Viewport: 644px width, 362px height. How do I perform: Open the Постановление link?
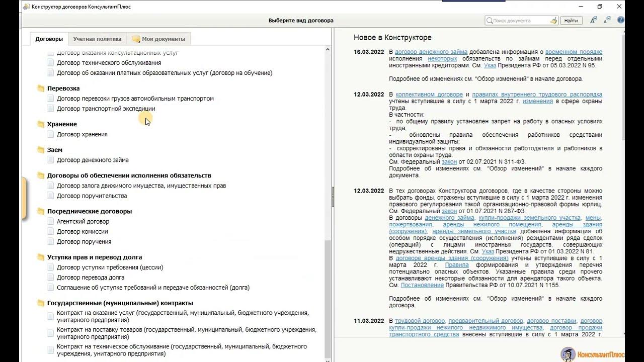point(422,285)
